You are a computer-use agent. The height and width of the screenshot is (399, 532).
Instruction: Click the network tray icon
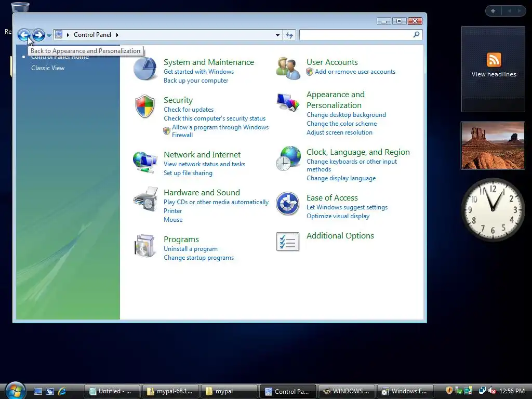coord(482,391)
